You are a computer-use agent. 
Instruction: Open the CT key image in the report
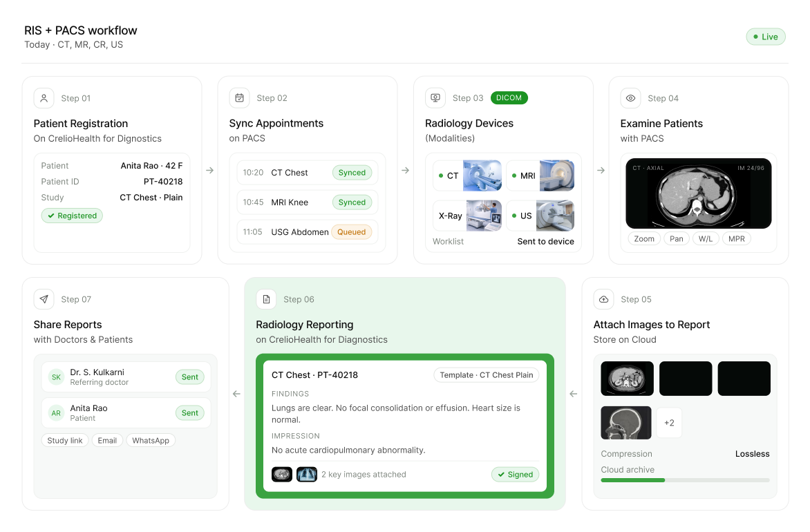pyautogui.click(x=282, y=474)
